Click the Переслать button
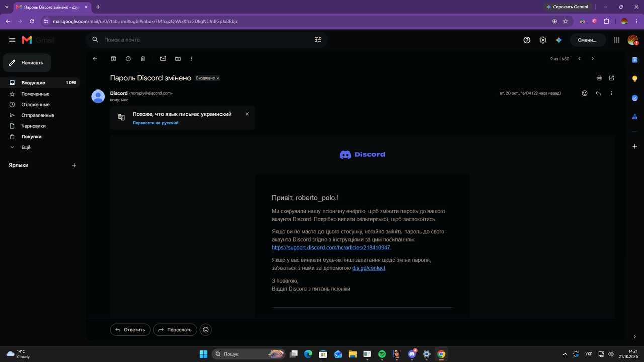The height and width of the screenshot is (362, 644). pos(175,330)
